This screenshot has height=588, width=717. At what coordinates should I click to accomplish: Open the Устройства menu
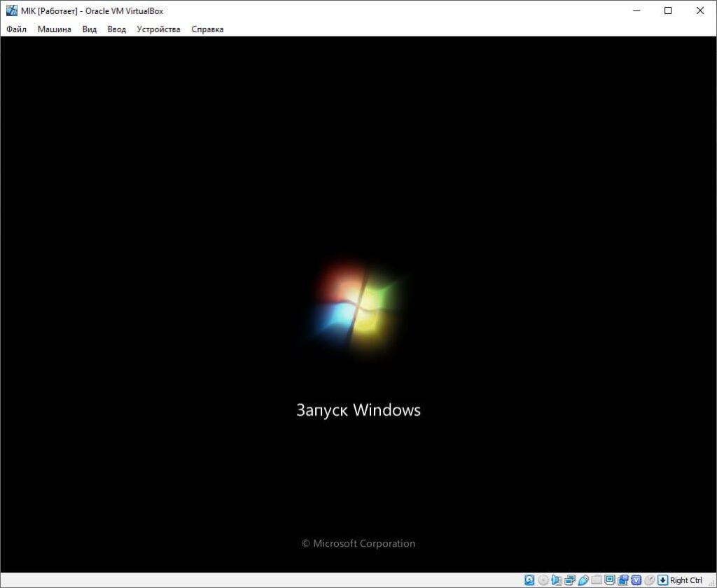point(158,29)
